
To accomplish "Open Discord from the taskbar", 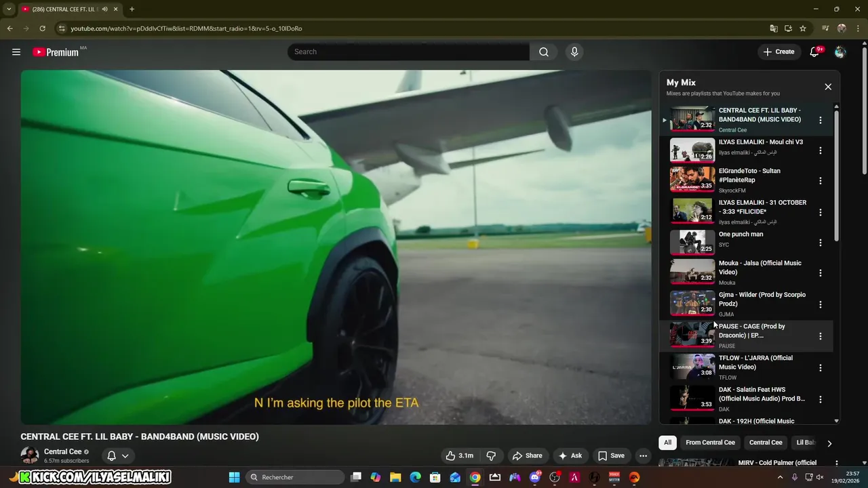I will (x=535, y=477).
